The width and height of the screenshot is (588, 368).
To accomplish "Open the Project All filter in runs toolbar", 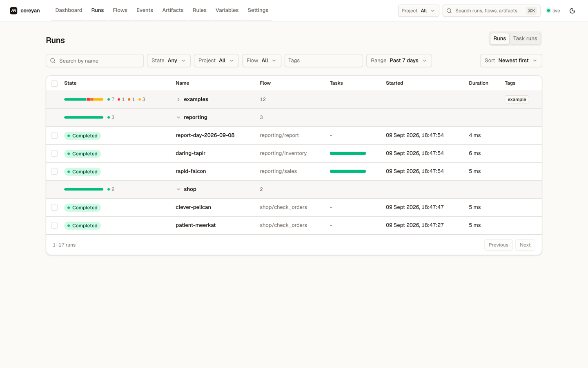I will click(x=216, y=61).
